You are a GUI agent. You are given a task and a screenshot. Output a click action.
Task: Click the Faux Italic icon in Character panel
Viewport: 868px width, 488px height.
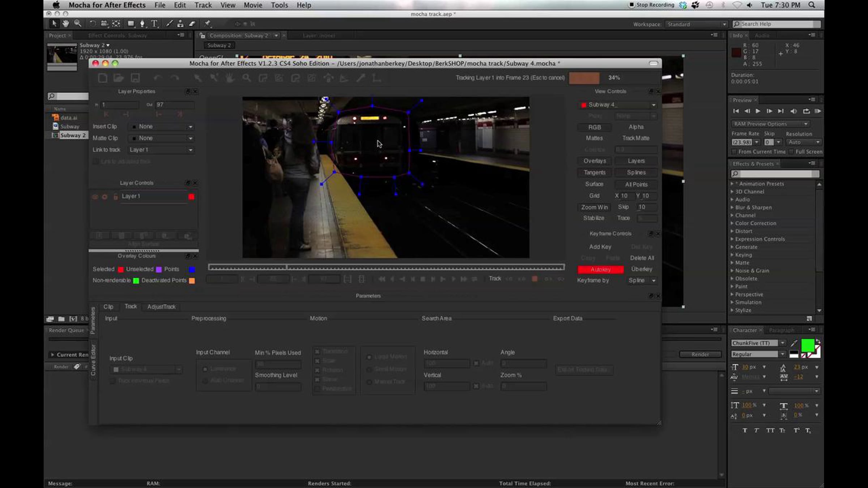pyautogui.click(x=756, y=430)
